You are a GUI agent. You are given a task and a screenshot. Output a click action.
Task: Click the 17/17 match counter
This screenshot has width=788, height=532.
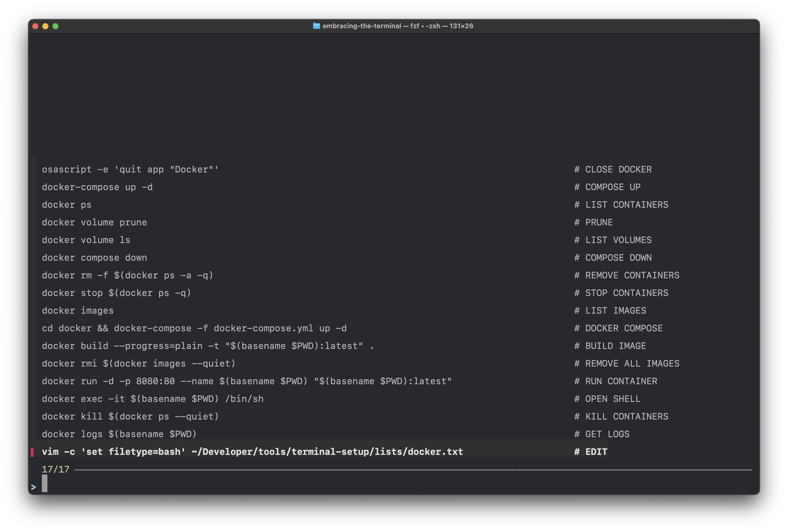[x=55, y=469]
